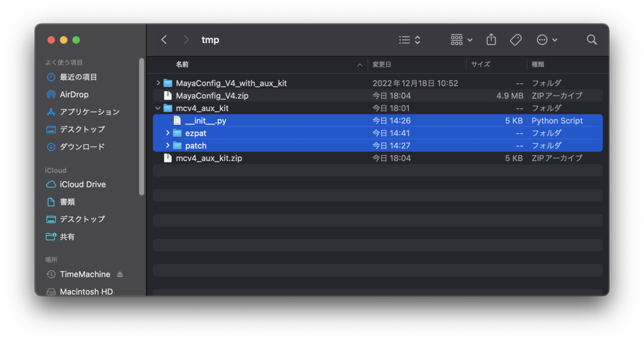This screenshot has height=342, width=644.
Task: Click 今日 14:41 date of ezpat
Action: click(392, 133)
